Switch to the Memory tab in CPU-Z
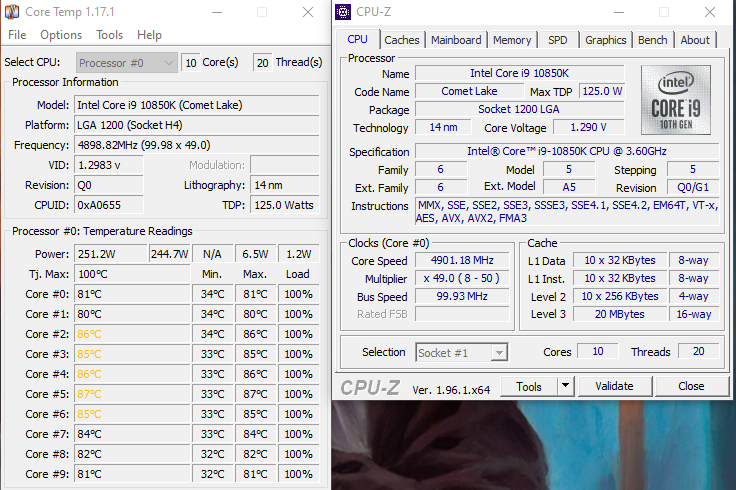 [512, 40]
